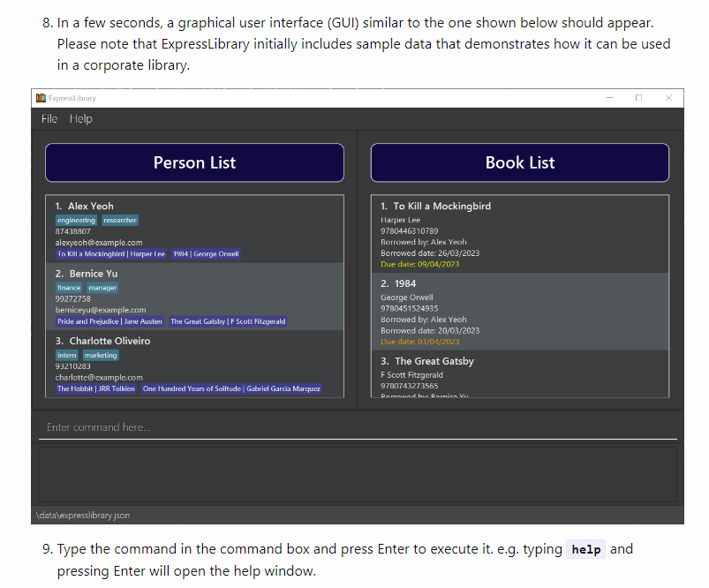Click Borrowed date: 20/03/2023 line
709x588 pixels.
pyautogui.click(x=430, y=330)
